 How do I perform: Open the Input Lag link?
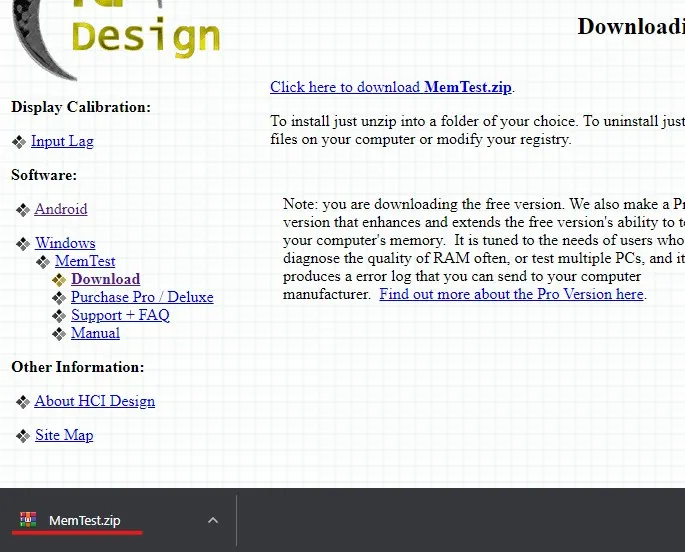pos(62,141)
